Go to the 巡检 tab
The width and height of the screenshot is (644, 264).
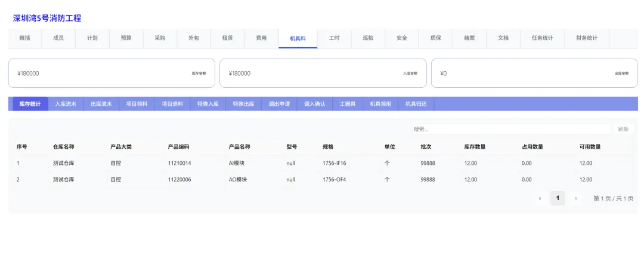click(x=368, y=38)
